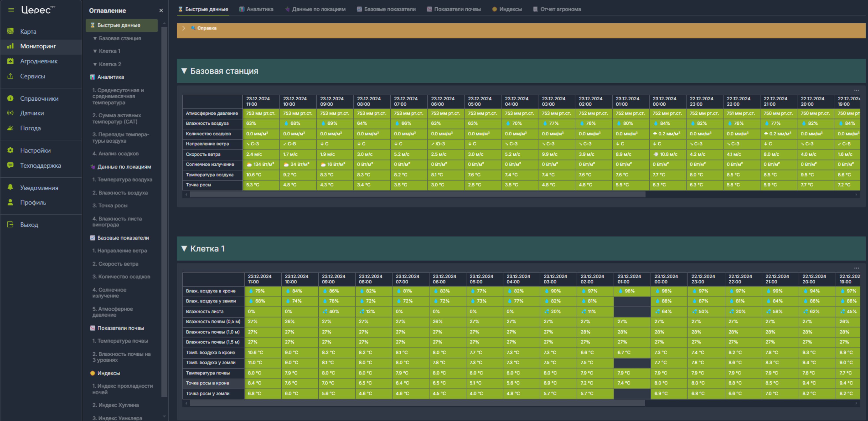The height and width of the screenshot is (421, 868).
Task: Click Базовая станция table horizontal scrollbar
Action: click(x=417, y=194)
